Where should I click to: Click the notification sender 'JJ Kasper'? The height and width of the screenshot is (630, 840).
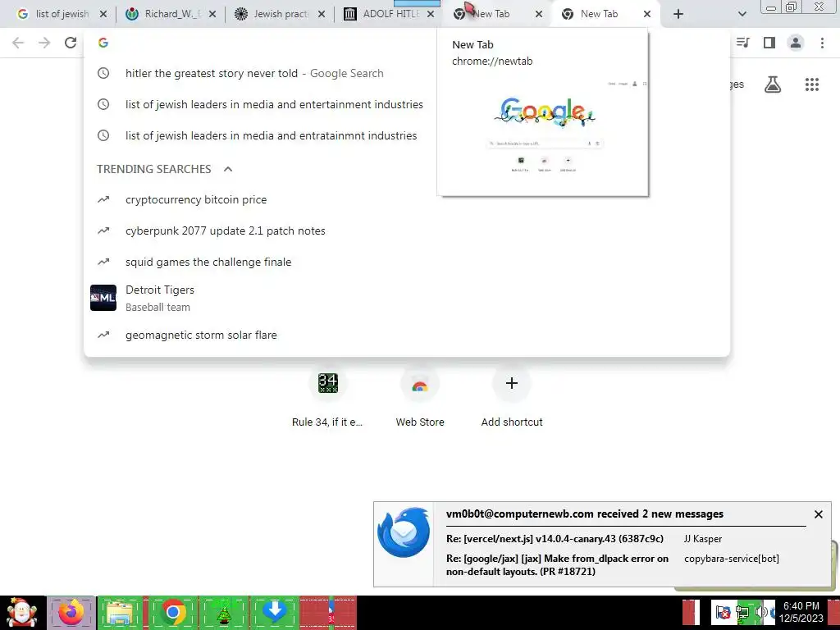pyautogui.click(x=703, y=539)
